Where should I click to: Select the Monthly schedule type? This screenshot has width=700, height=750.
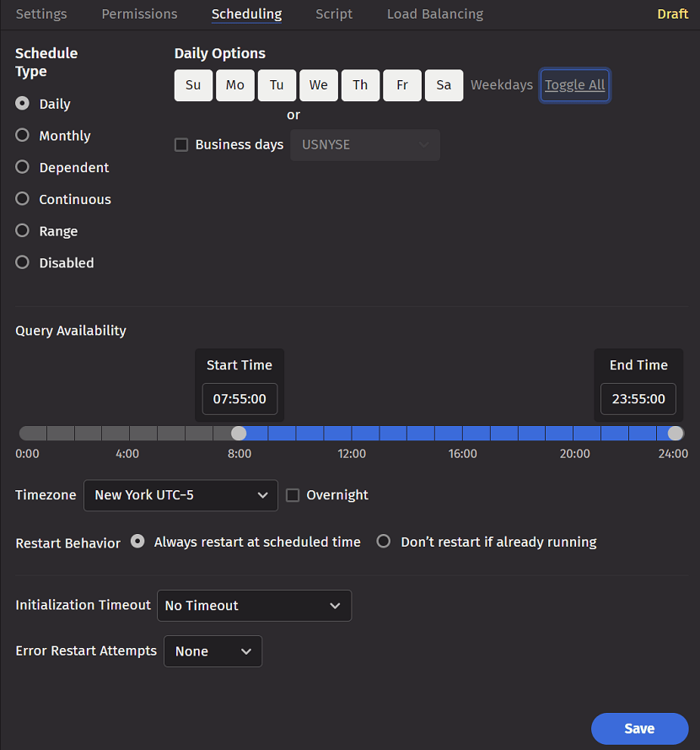coord(23,136)
